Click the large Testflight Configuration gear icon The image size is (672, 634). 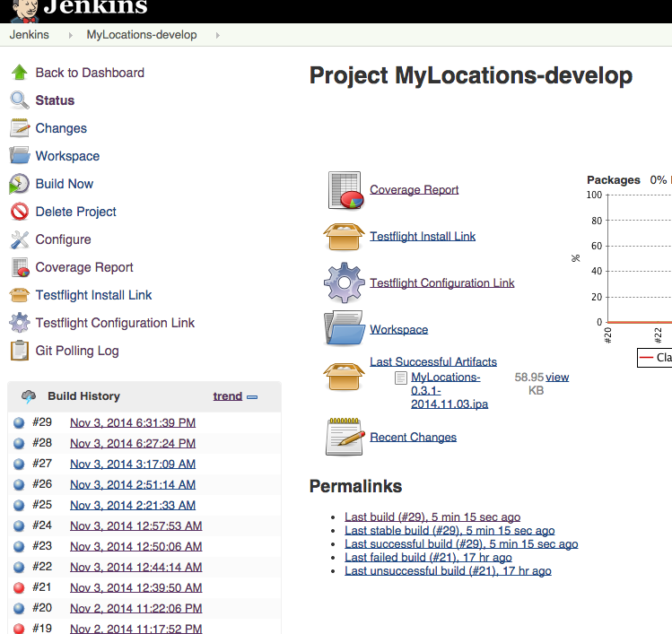pyautogui.click(x=345, y=282)
